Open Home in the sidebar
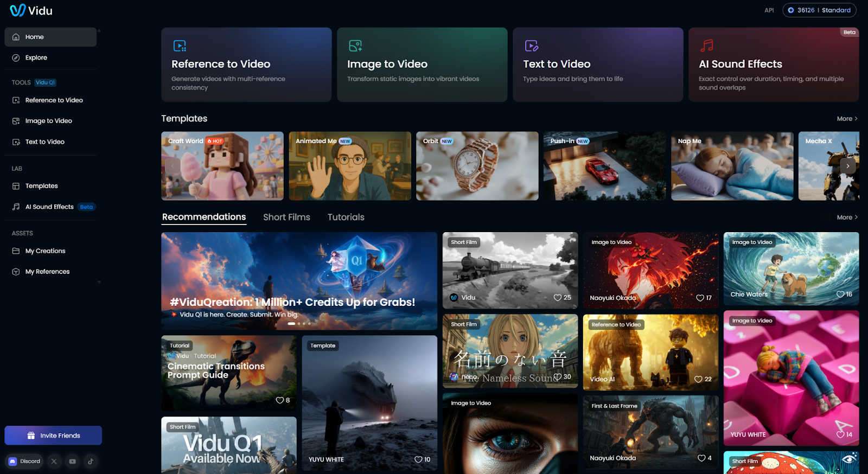 pyautogui.click(x=50, y=37)
